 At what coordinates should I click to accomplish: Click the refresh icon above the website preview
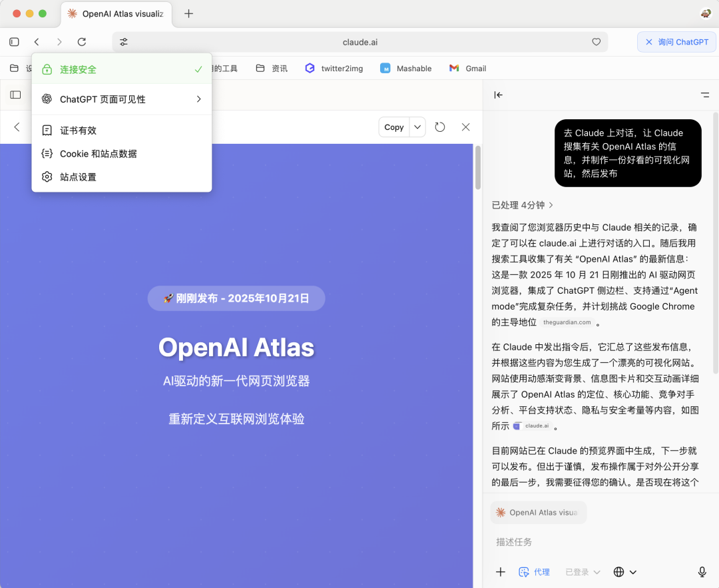coord(439,127)
